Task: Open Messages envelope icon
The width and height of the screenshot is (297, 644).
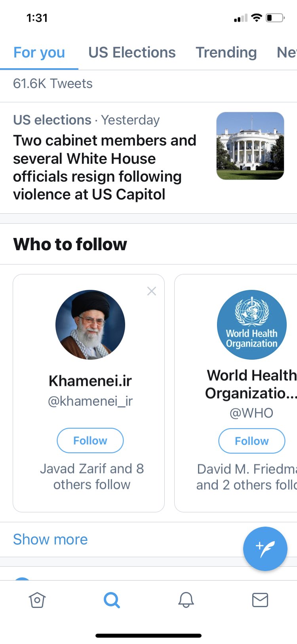Action: click(260, 600)
